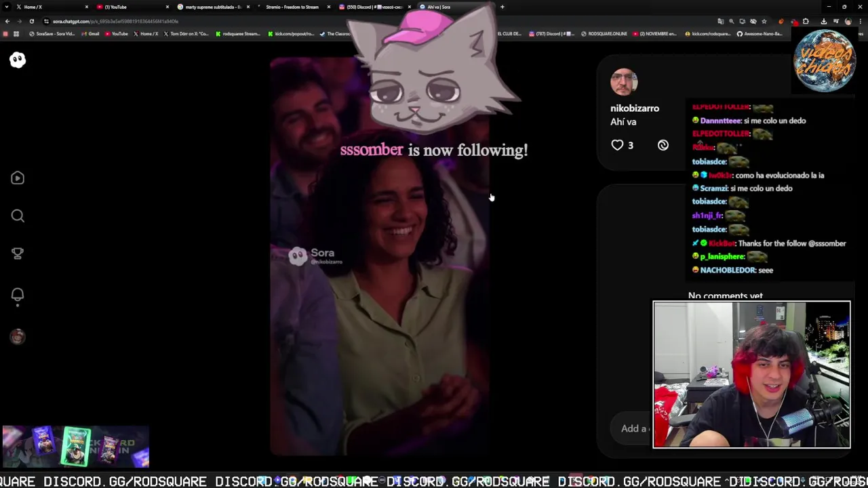Click the Sora video of laughing audience
Screen dimensions: 868x488
click(x=380, y=256)
